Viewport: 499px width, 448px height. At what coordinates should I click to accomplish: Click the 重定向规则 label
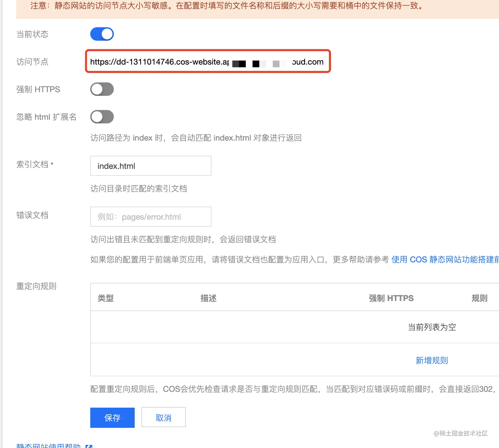tap(36, 286)
